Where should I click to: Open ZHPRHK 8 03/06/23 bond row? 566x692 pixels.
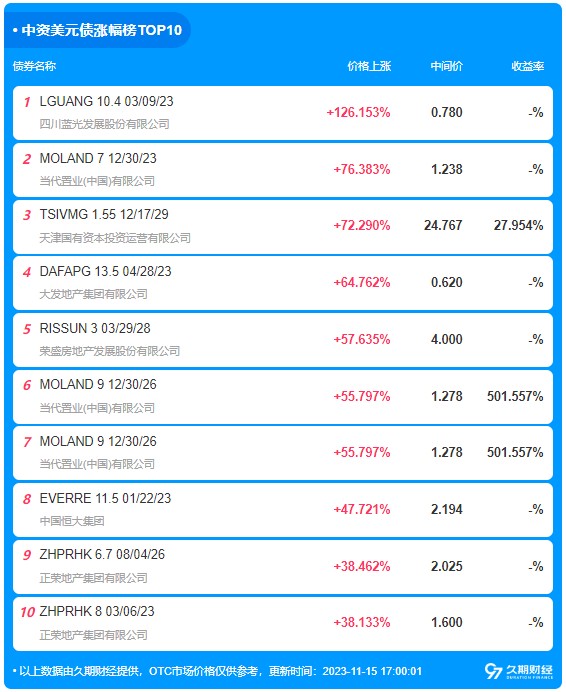(283, 624)
